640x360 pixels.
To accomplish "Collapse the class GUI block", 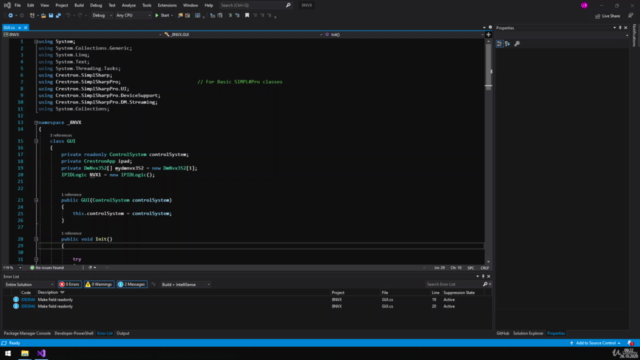I will [x=36, y=141].
